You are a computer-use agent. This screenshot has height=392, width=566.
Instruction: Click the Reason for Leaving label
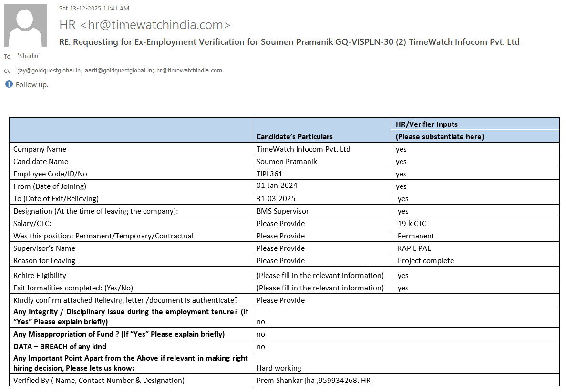(x=44, y=260)
